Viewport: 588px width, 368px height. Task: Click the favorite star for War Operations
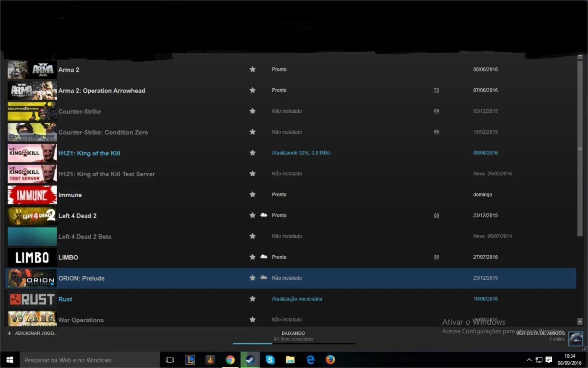252,320
